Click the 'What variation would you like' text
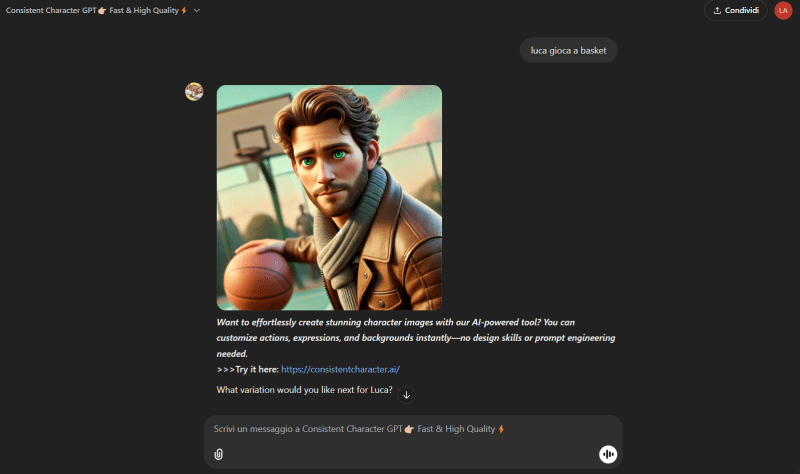 tap(304, 389)
